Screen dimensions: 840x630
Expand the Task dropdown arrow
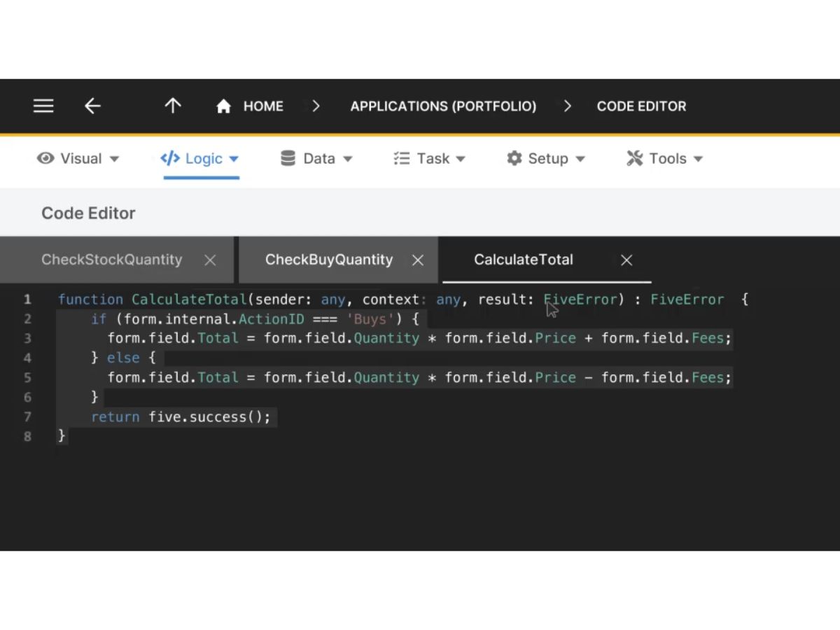click(461, 160)
